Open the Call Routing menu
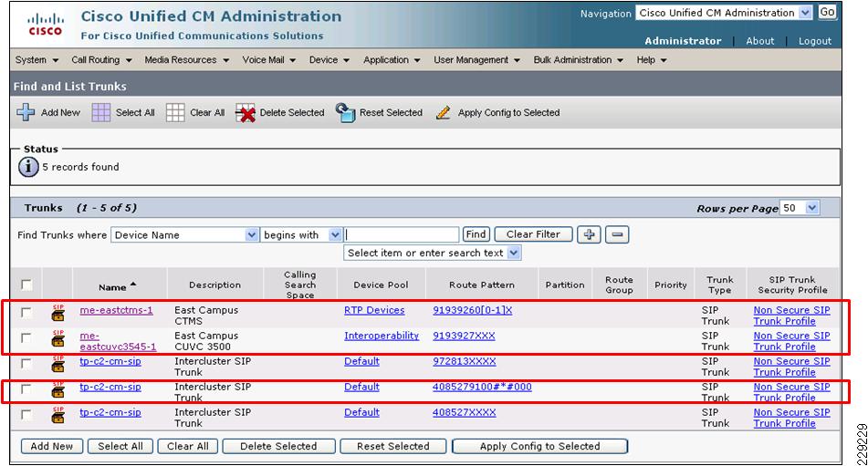 click(x=101, y=59)
